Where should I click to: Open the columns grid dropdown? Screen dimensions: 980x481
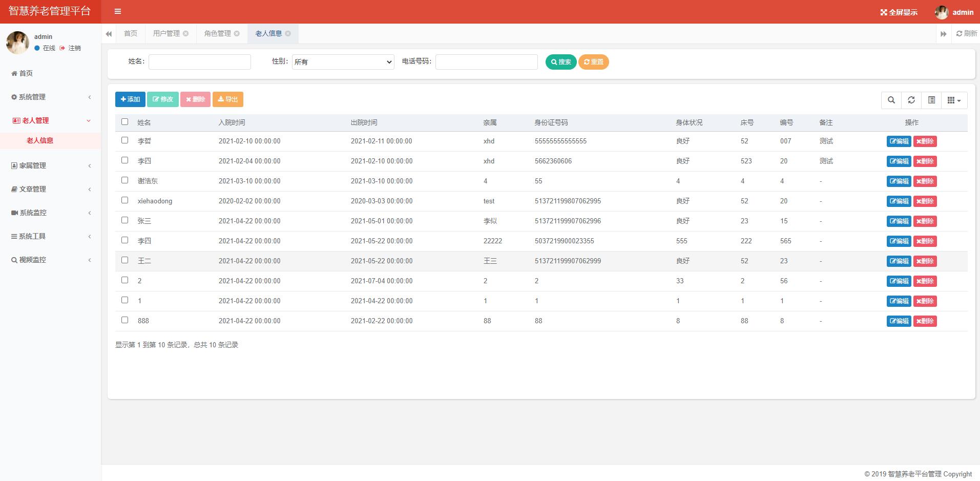coord(954,100)
